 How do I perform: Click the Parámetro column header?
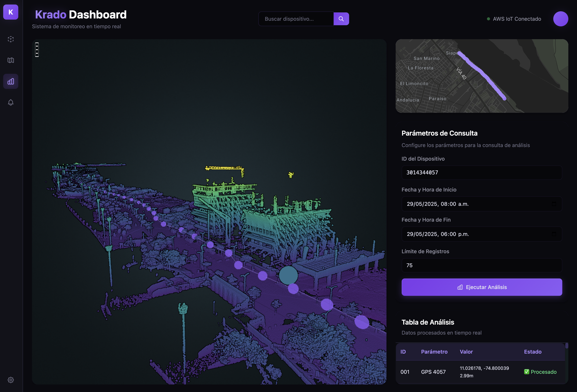pyautogui.click(x=434, y=352)
